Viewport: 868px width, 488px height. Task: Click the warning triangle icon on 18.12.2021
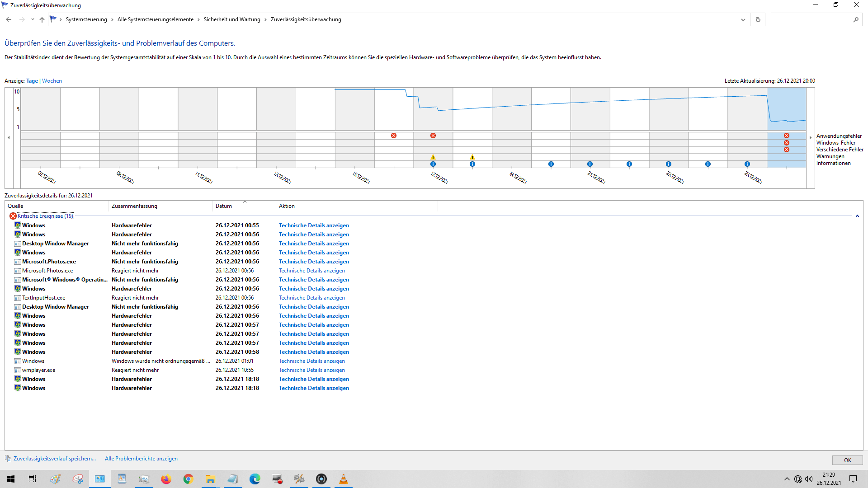point(472,157)
